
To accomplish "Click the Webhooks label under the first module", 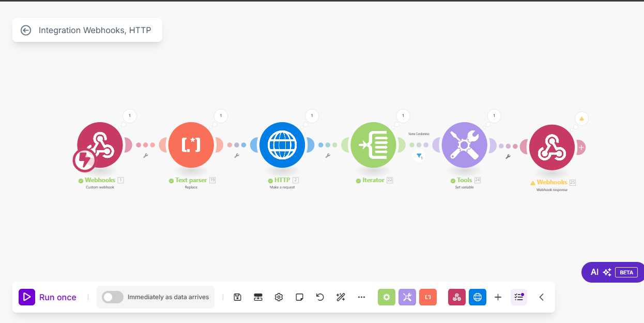I will pos(100,180).
